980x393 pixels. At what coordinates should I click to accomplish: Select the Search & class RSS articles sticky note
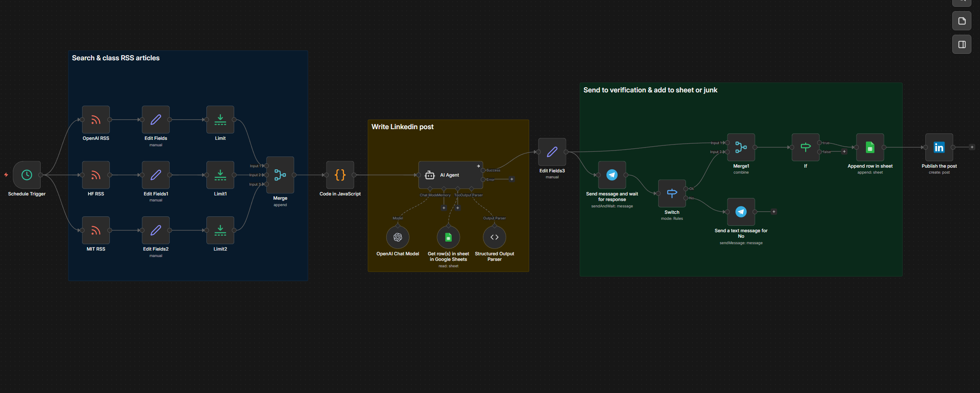click(x=115, y=58)
